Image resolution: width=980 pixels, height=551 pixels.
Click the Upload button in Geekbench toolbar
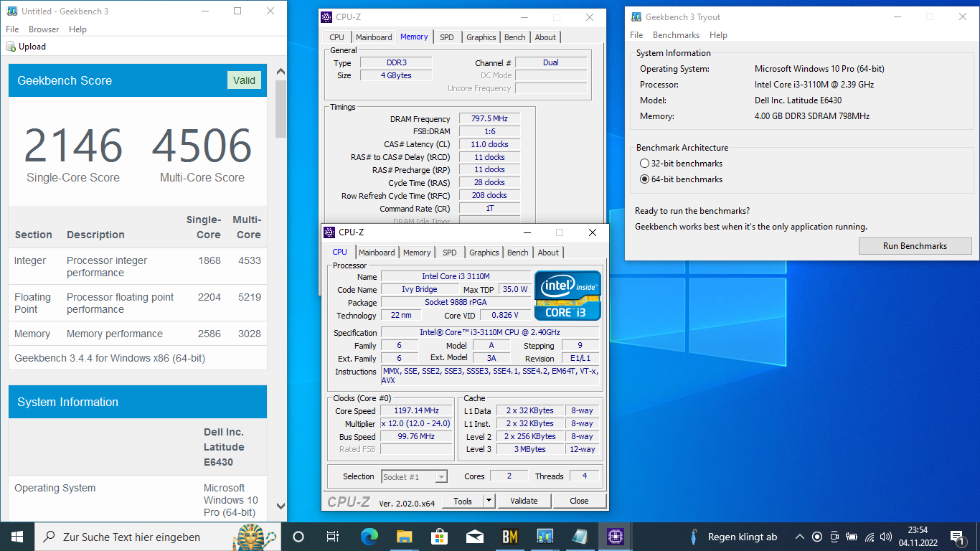pos(26,47)
